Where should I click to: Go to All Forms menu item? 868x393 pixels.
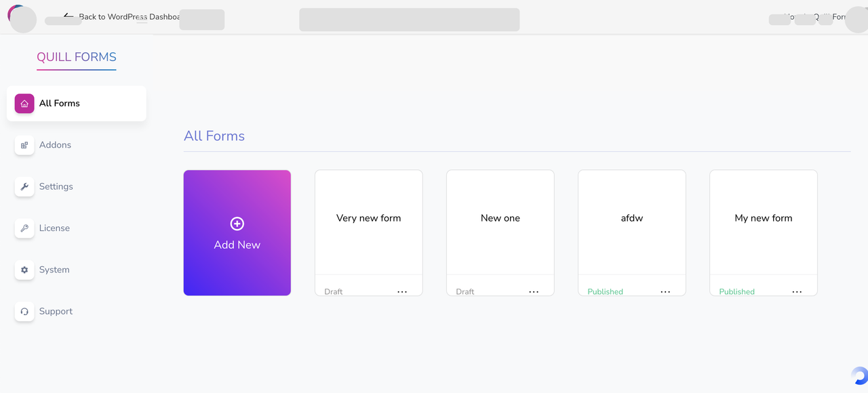pos(77,104)
